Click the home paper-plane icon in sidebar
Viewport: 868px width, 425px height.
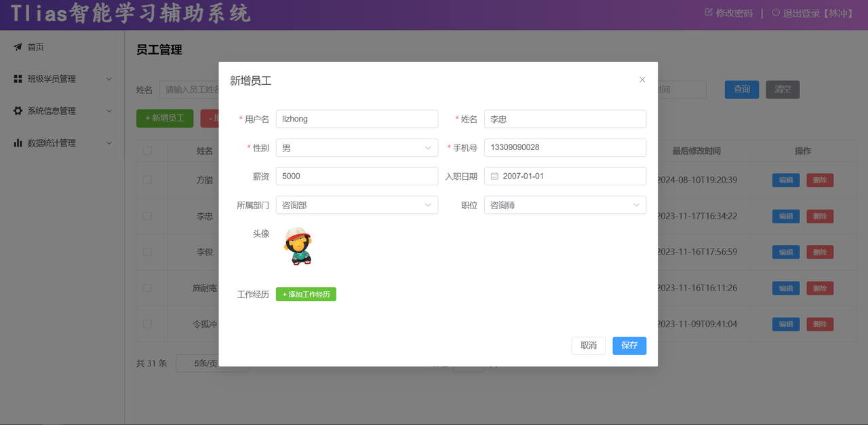[18, 47]
